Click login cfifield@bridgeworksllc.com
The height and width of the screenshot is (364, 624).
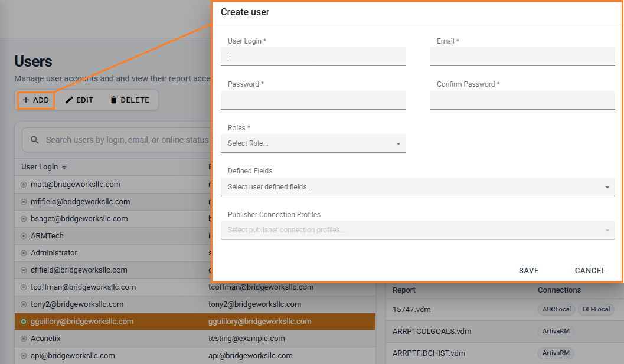tap(79, 270)
